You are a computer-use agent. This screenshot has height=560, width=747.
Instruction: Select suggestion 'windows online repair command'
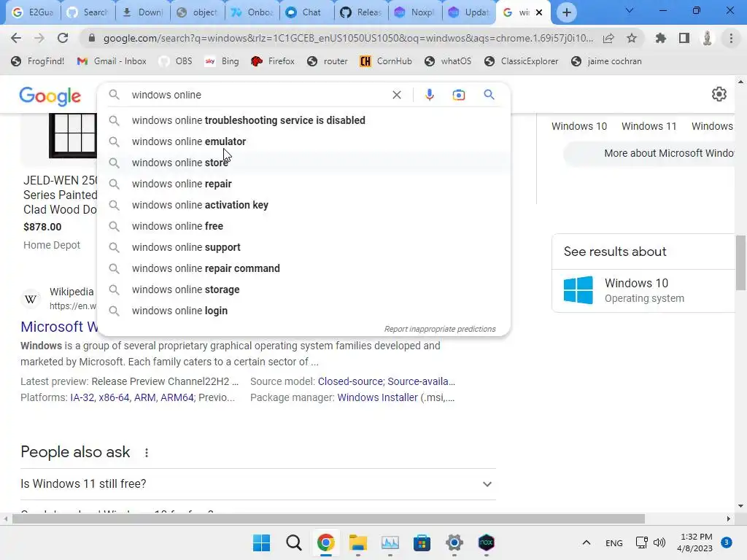click(303, 268)
